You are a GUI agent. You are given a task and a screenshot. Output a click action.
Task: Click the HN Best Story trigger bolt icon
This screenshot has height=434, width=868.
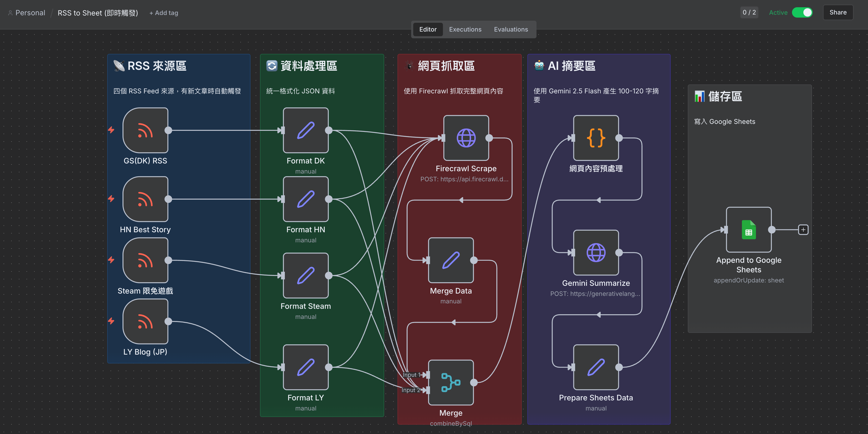click(x=111, y=199)
